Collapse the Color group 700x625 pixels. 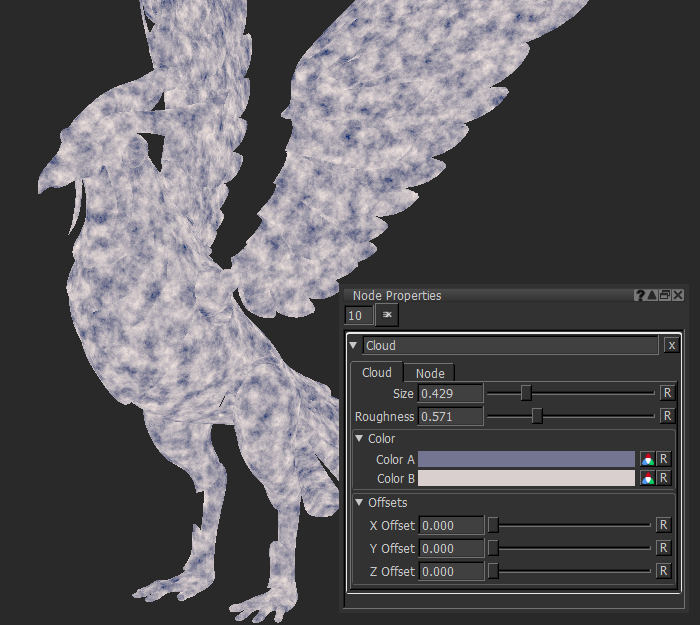(x=360, y=439)
